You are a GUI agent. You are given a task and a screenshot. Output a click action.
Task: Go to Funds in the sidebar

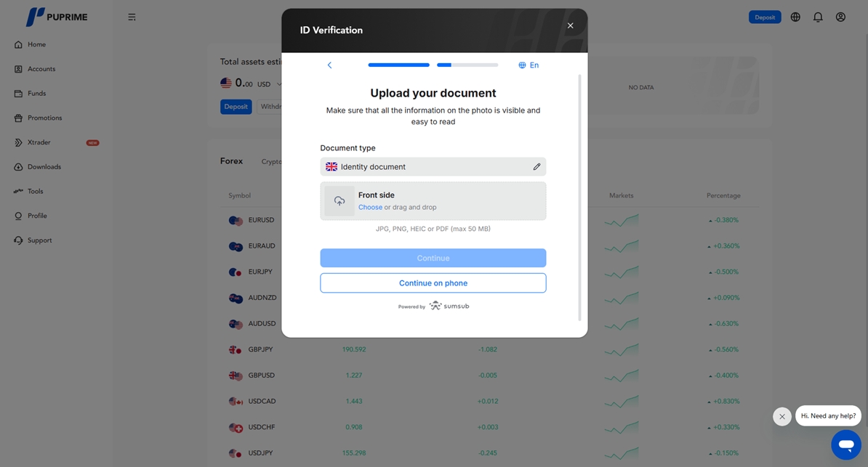(36, 94)
